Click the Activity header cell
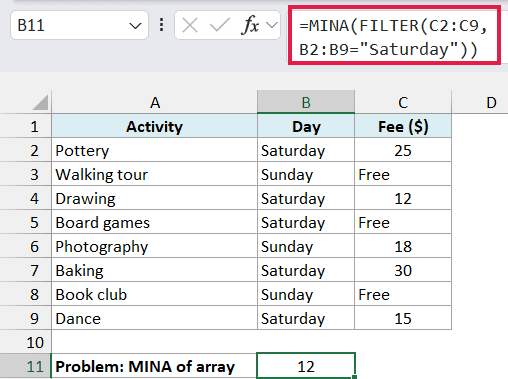The height and width of the screenshot is (379, 508). click(x=155, y=126)
